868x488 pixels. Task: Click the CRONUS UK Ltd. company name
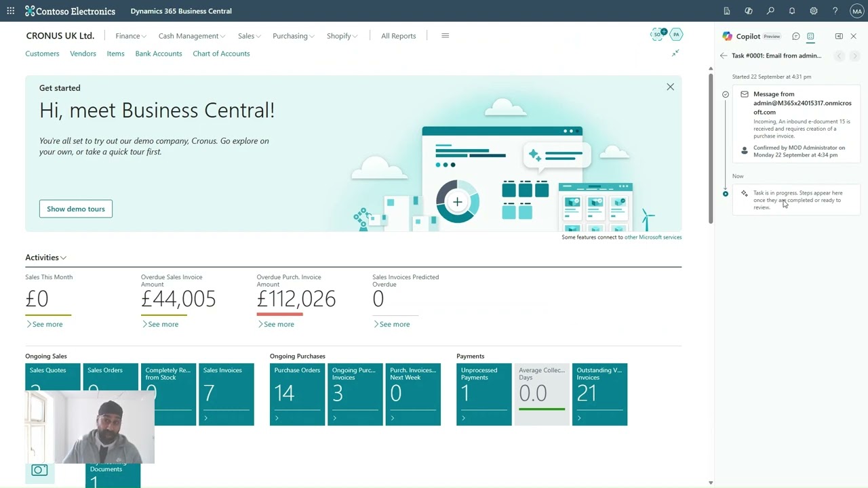[60, 35]
